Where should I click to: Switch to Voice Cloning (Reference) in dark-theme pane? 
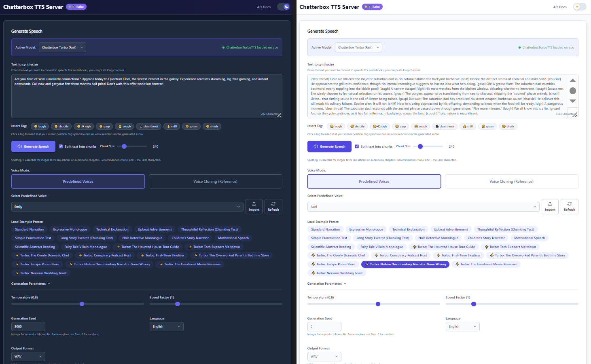[x=216, y=182]
